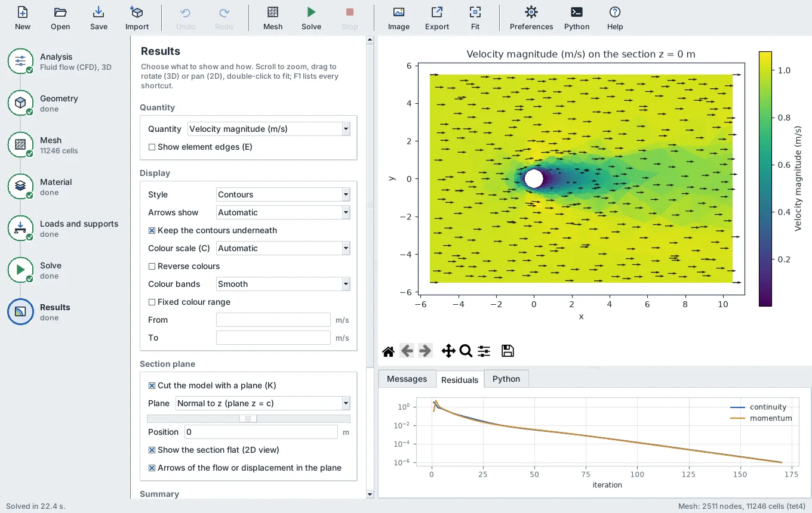Open Colour bands dropdown set to Smooth
Image resolution: width=812 pixels, height=513 pixels.
pyautogui.click(x=283, y=284)
